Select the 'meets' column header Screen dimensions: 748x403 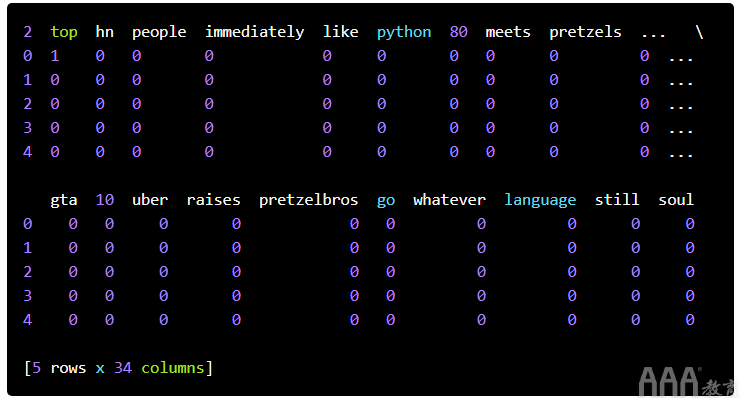point(508,32)
